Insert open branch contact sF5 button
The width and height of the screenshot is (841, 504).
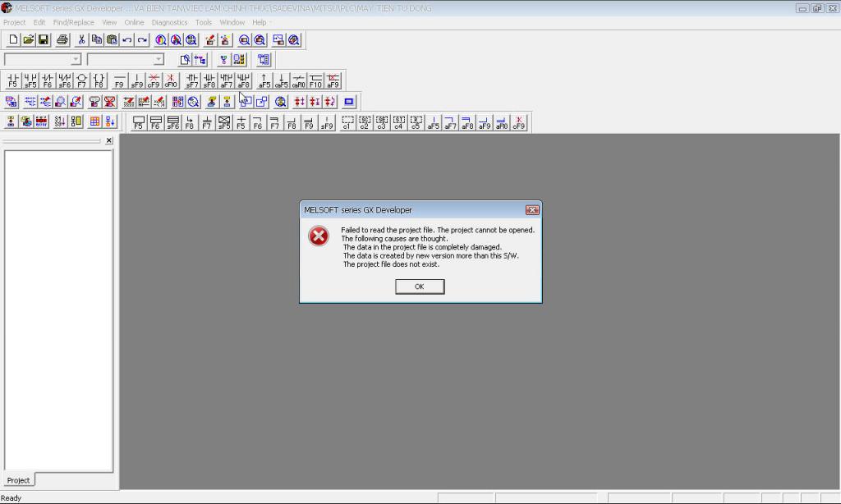30,80
